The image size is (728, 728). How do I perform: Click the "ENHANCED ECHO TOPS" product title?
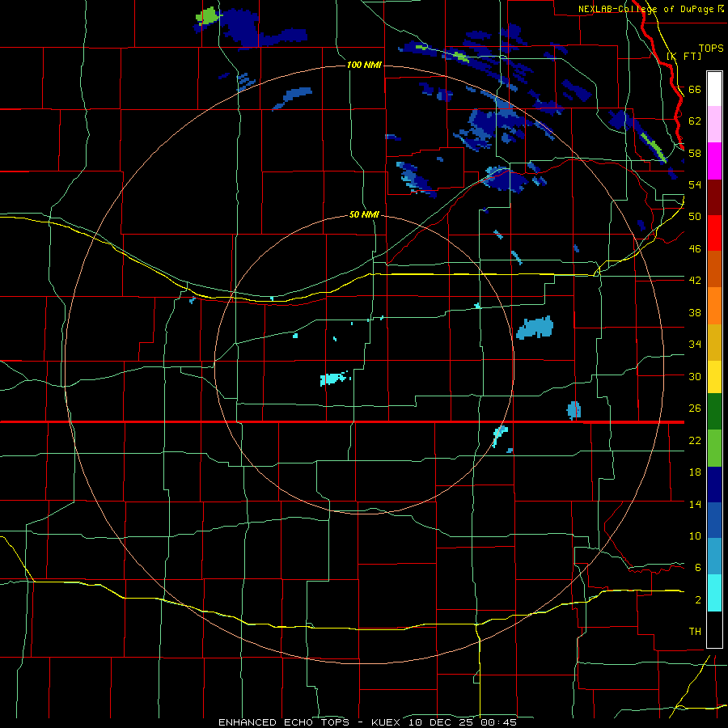283,722
